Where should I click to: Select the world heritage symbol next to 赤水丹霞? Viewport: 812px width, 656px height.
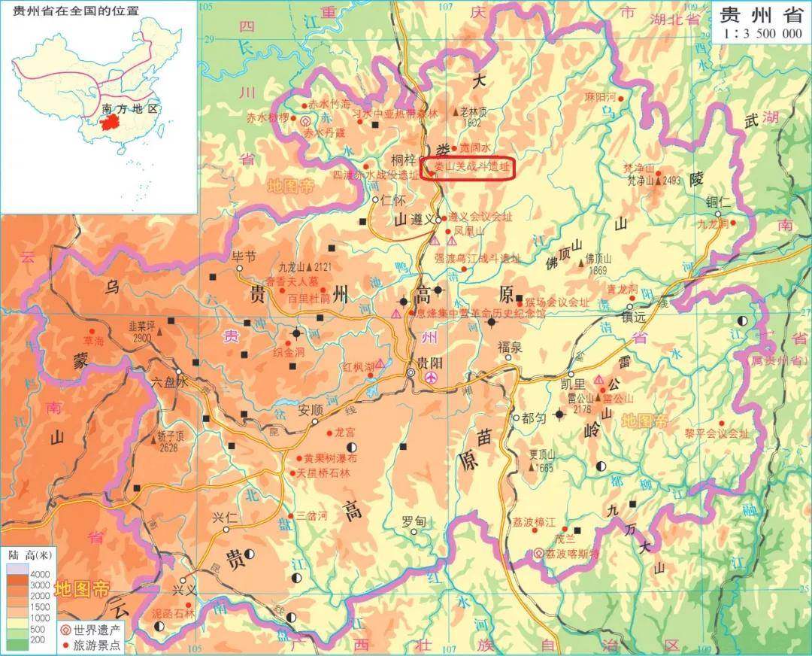point(304,121)
